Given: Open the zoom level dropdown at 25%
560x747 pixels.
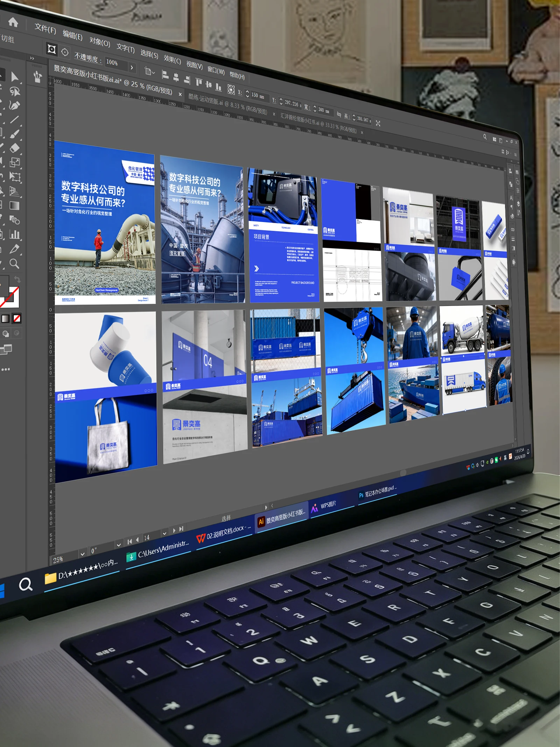Looking at the screenshot, I should click(x=83, y=554).
